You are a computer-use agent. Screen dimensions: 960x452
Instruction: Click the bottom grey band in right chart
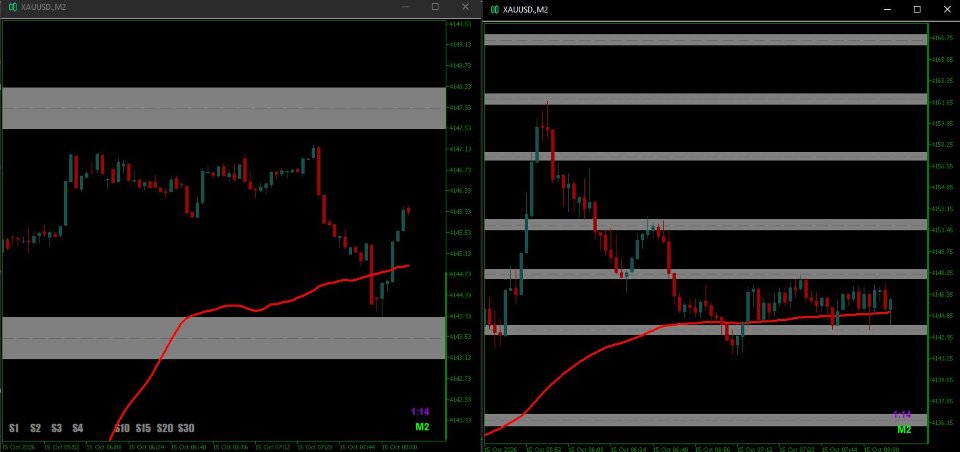(x=705, y=420)
